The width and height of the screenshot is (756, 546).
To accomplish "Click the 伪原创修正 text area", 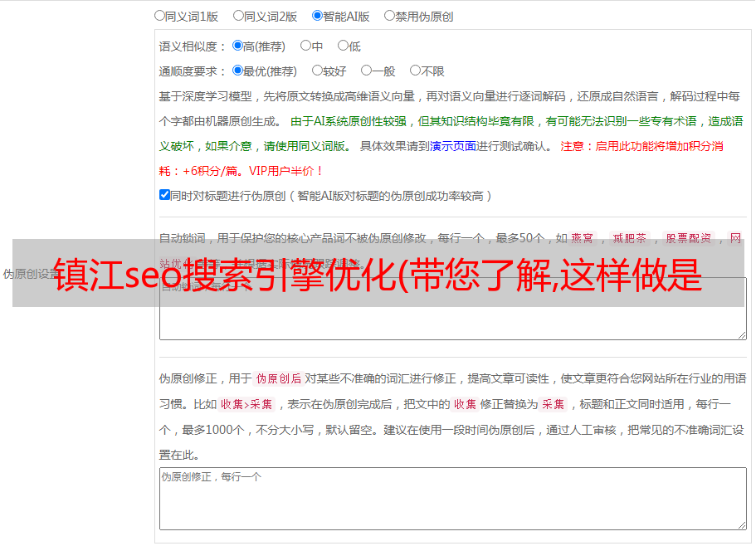I will (453, 499).
